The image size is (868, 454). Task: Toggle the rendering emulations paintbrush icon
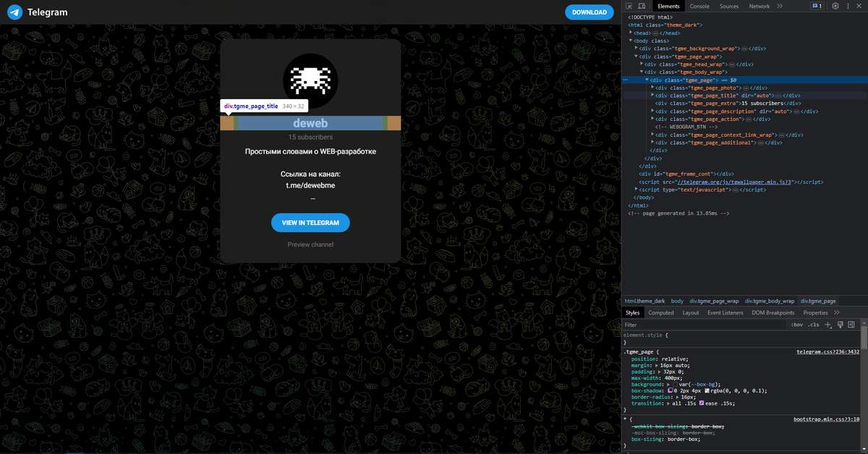pos(841,325)
